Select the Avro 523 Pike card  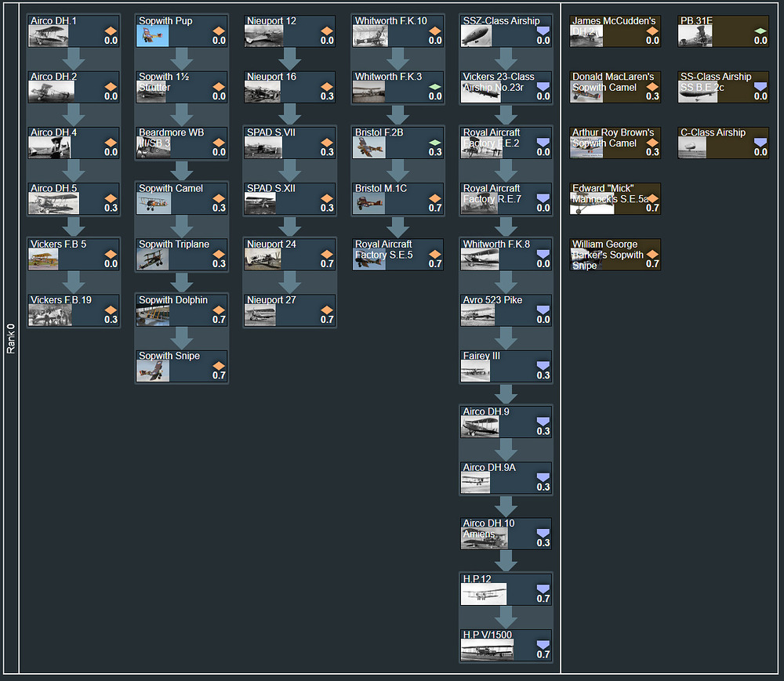tap(506, 310)
